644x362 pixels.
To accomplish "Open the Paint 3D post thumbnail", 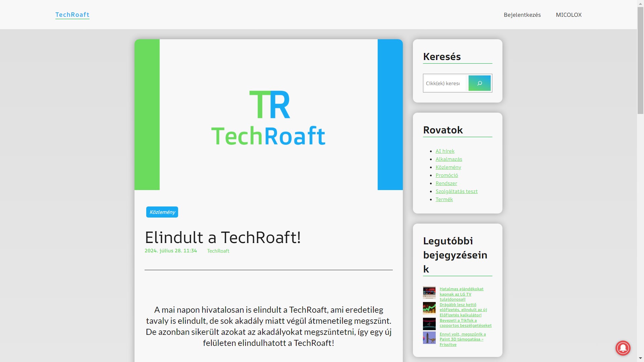I will (x=429, y=338).
